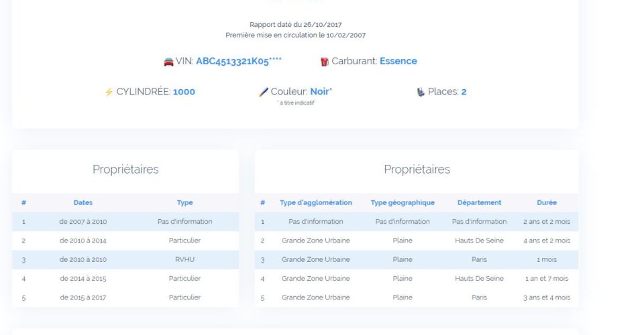The image size is (644, 335).
Task: Click the Type géographique column header
Action: click(402, 202)
